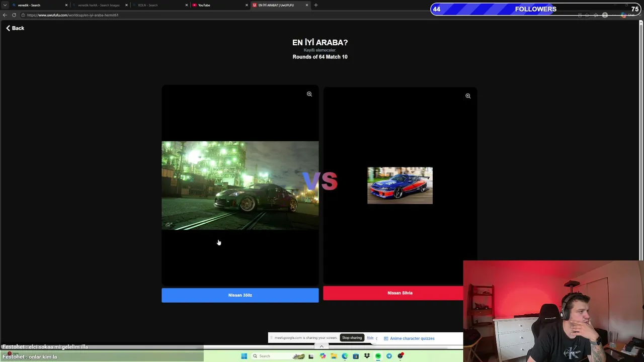Focus the uwufufu.com address bar
The height and width of the screenshot is (362, 644).
point(297,15)
